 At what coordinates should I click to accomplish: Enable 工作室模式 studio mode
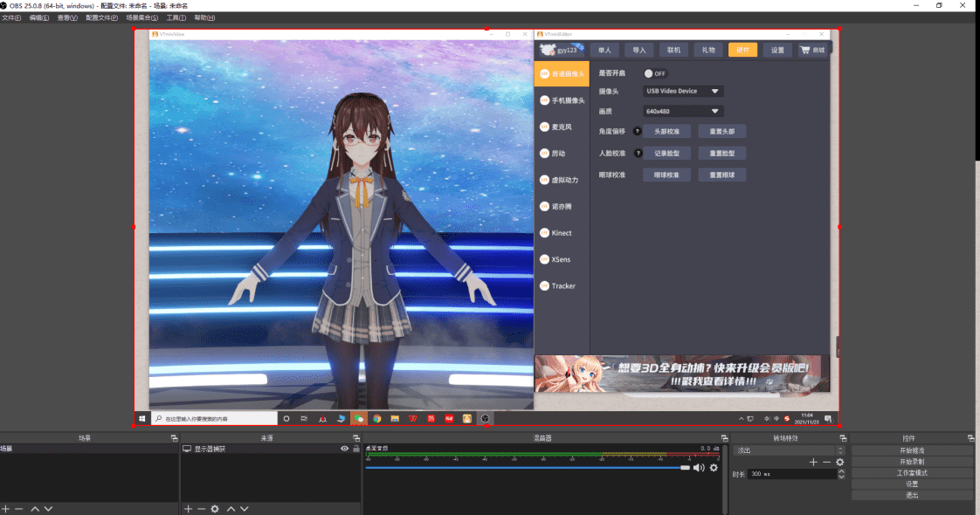coord(912,473)
